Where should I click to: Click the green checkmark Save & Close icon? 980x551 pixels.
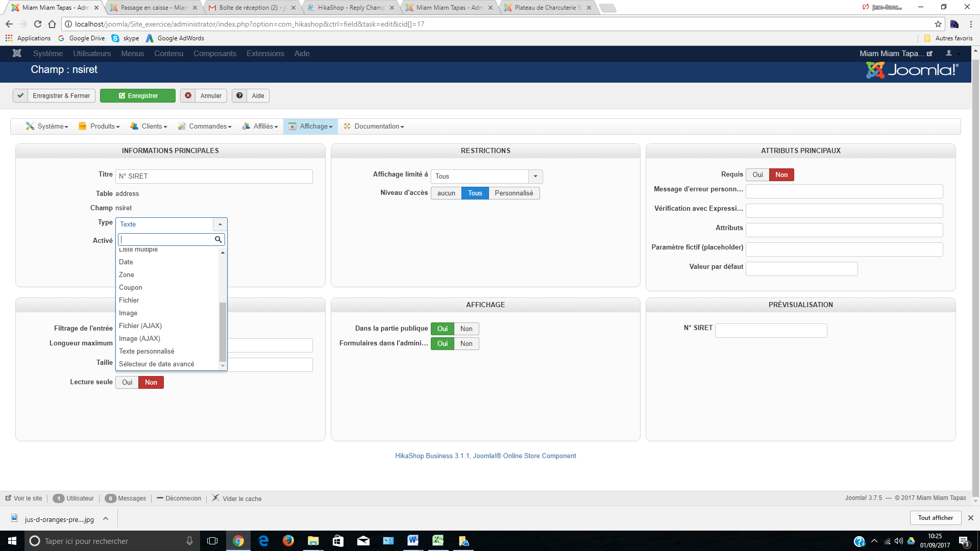pyautogui.click(x=20, y=96)
